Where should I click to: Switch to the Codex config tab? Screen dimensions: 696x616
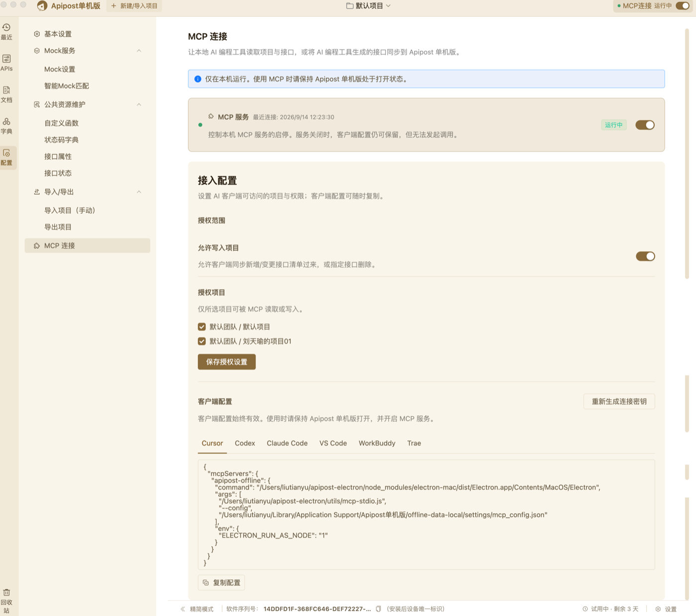pos(245,443)
